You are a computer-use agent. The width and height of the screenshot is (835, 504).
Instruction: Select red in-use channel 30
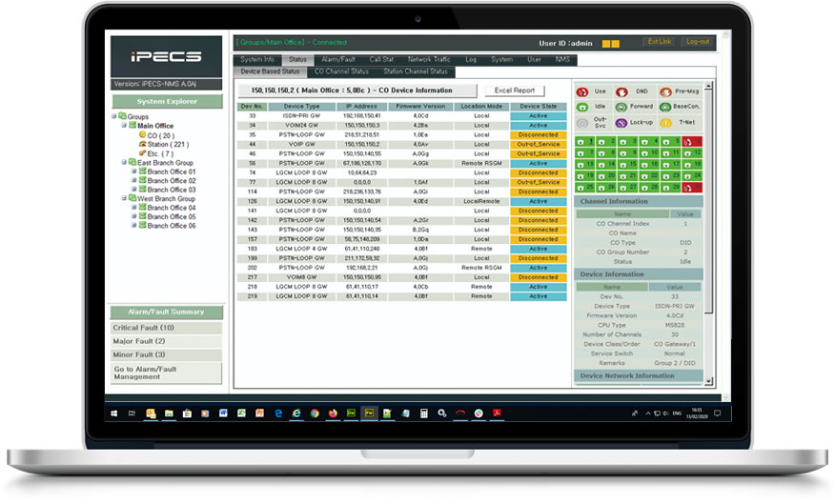coord(692,188)
